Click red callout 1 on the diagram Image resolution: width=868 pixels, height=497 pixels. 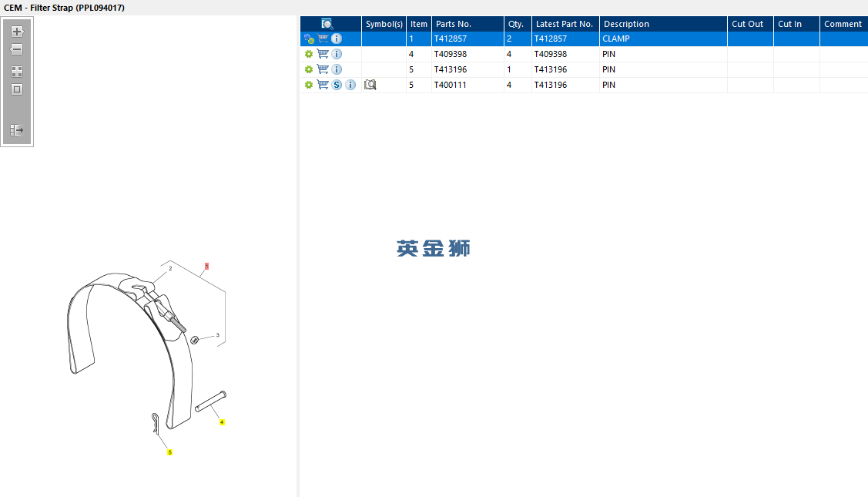(x=206, y=267)
